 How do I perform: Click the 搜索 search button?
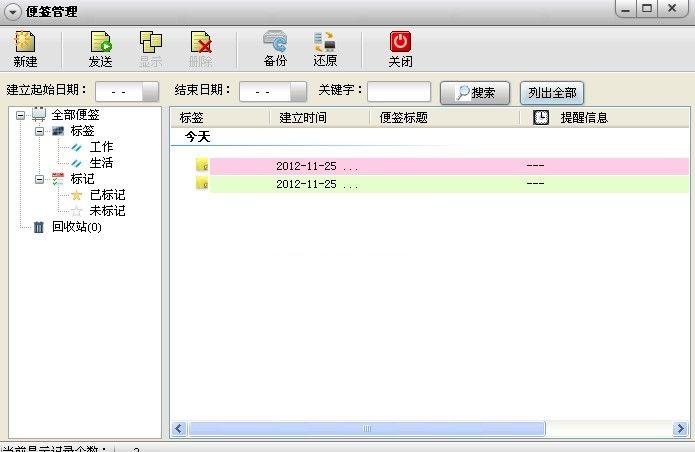475,92
